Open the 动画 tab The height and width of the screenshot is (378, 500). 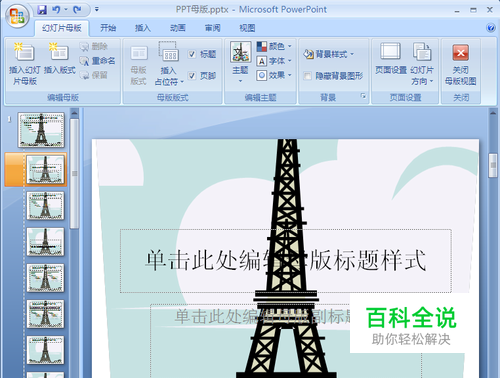pyautogui.click(x=178, y=28)
